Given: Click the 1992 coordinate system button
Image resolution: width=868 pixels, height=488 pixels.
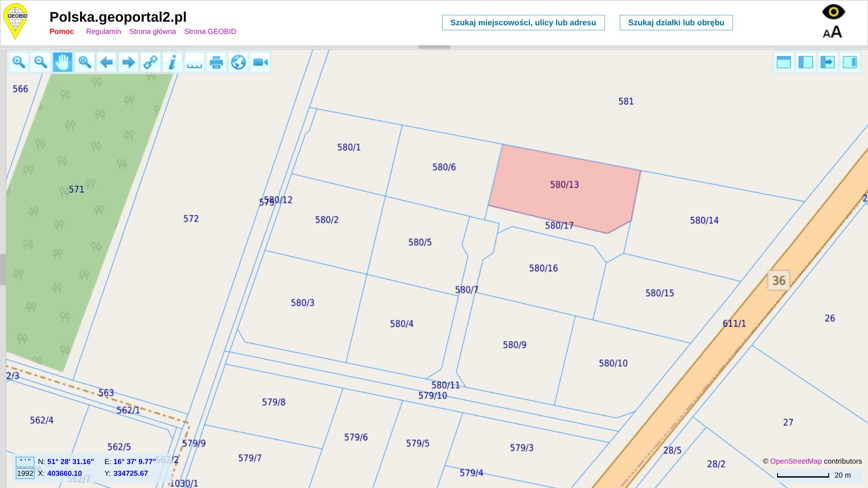Looking at the screenshot, I should pos(25,474).
